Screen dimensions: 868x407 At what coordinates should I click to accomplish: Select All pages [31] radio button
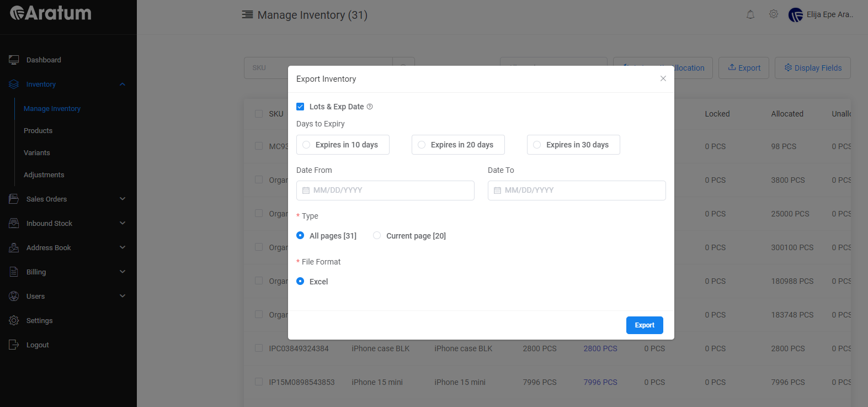[x=300, y=235]
